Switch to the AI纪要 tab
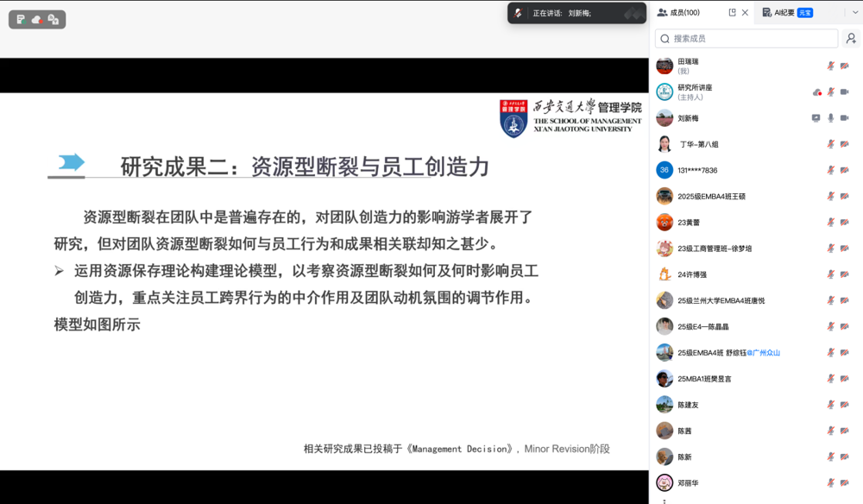Viewport: 863px width, 504px height. (786, 13)
